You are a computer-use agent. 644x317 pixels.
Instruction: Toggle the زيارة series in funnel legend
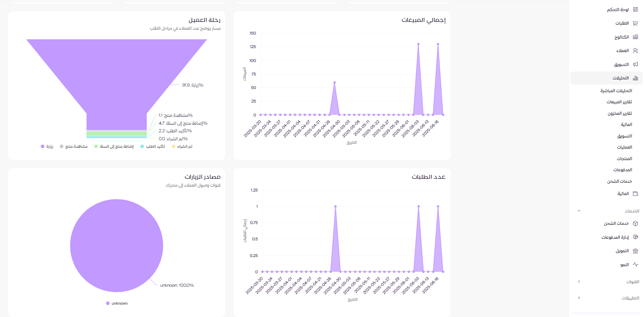coord(47,147)
